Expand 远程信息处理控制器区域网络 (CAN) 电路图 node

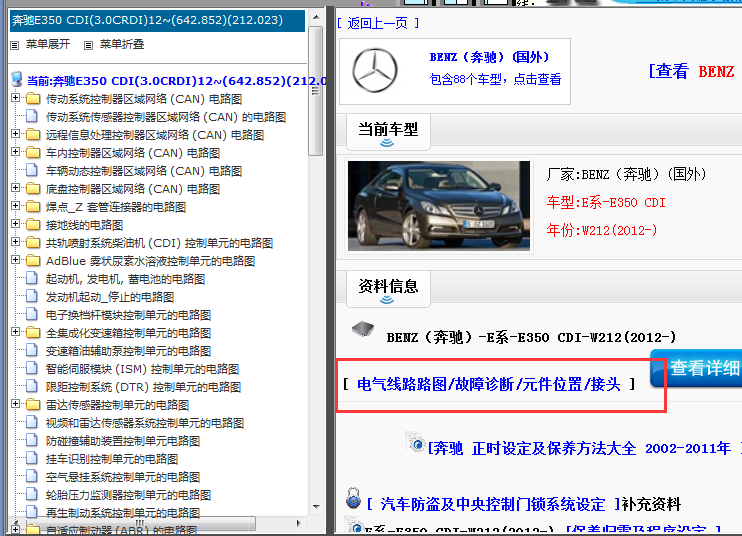16,134
